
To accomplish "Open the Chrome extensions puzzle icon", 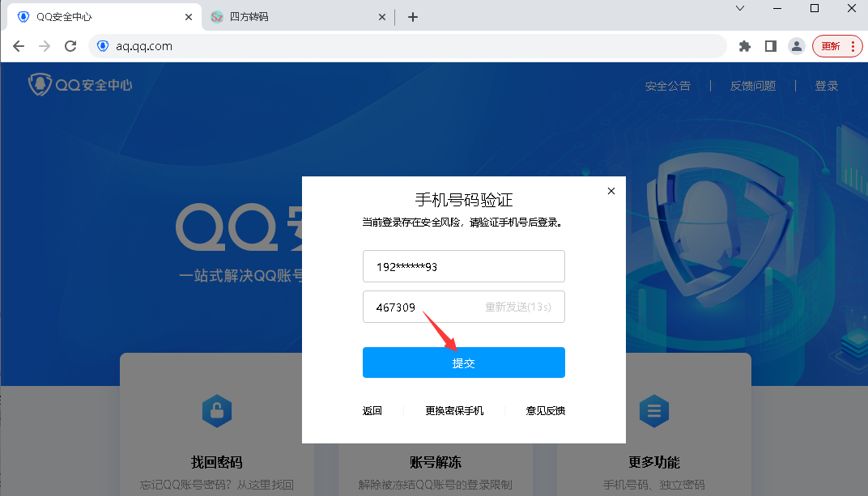I will [x=745, y=46].
